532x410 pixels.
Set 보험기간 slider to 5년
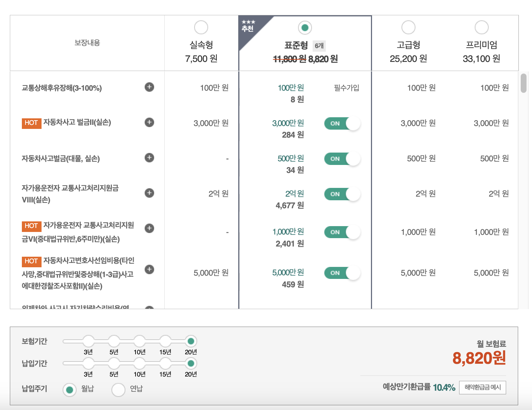tap(114, 341)
